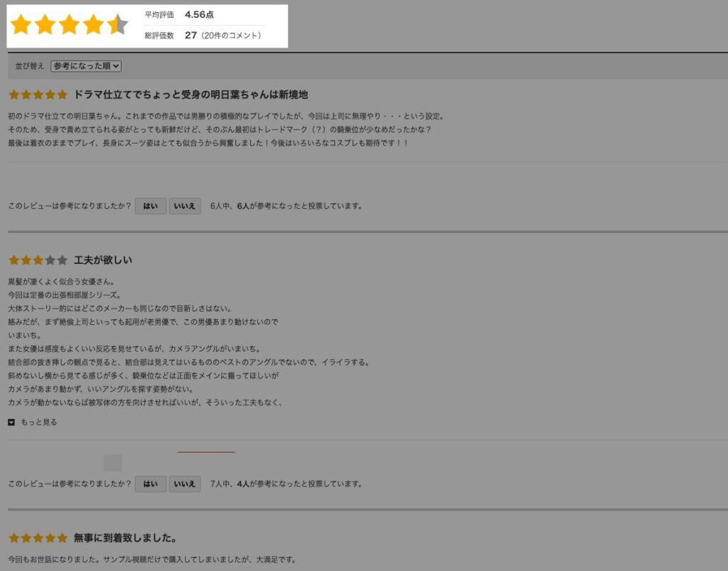The width and height of the screenshot is (728, 571).
Task: Vote はい on the first review
Action: (151, 206)
